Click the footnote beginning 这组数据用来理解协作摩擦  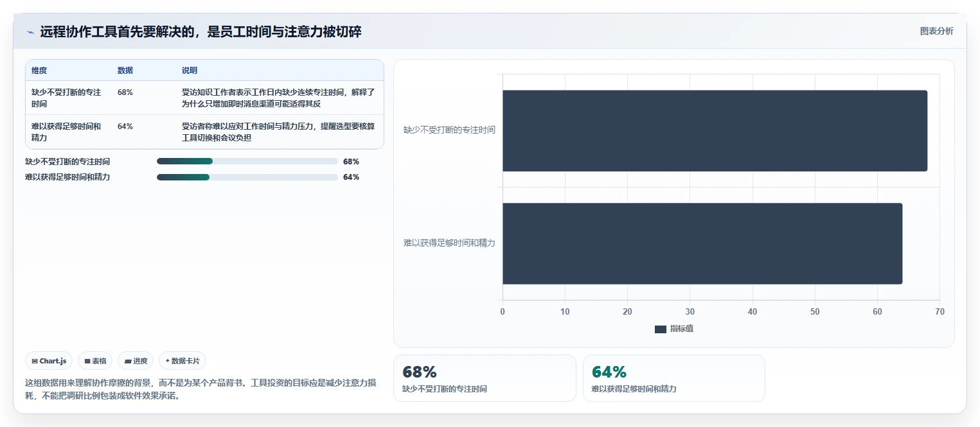pyautogui.click(x=200, y=389)
